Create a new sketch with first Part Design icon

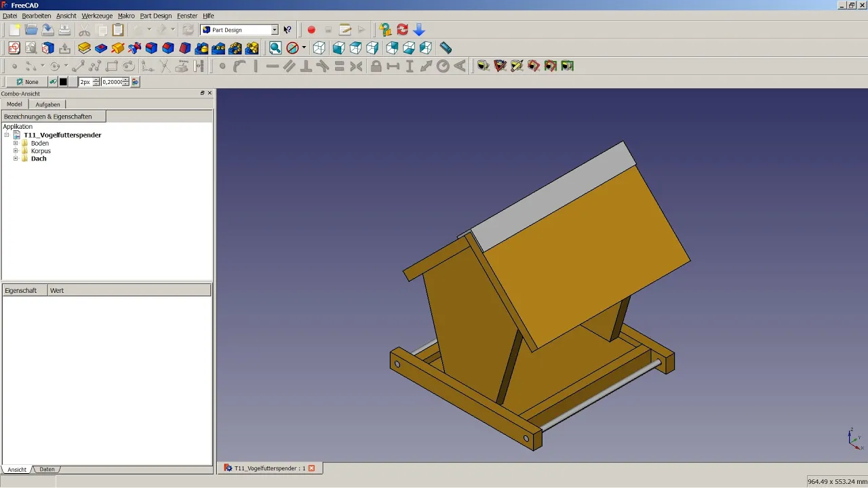[x=14, y=48]
